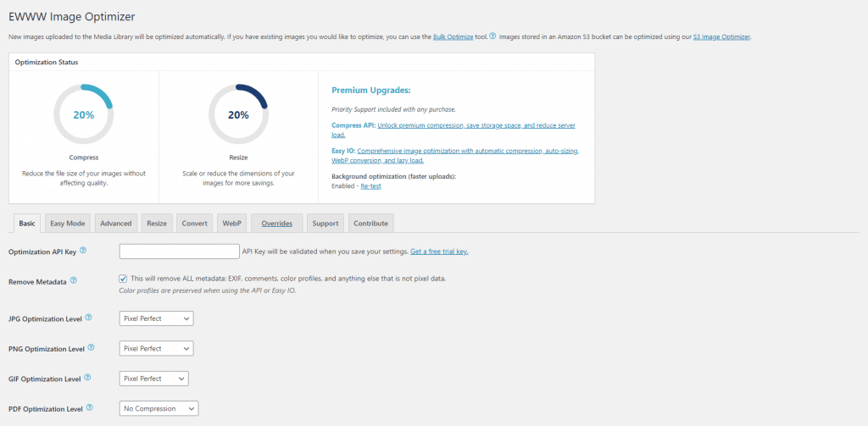The image size is (868, 426).
Task: Open the S3 Image Optimizer link
Action: [722, 37]
